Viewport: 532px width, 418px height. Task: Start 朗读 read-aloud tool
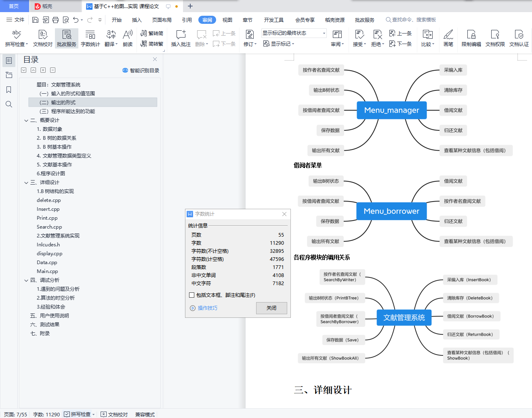pos(128,38)
